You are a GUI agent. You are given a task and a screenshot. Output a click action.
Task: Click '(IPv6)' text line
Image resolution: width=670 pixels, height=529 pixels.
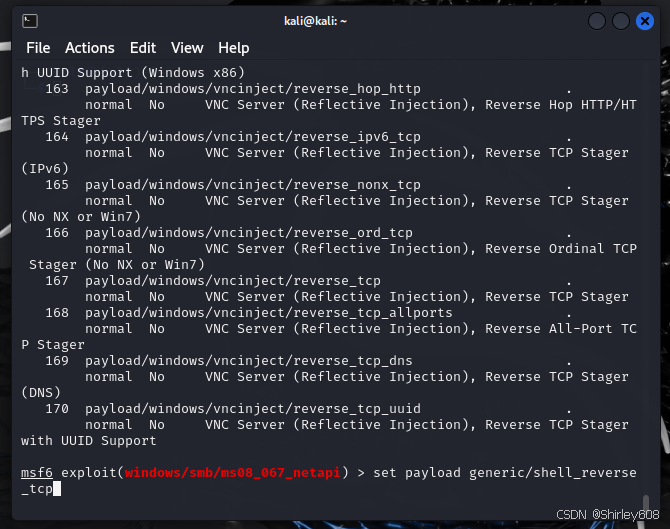45,169
